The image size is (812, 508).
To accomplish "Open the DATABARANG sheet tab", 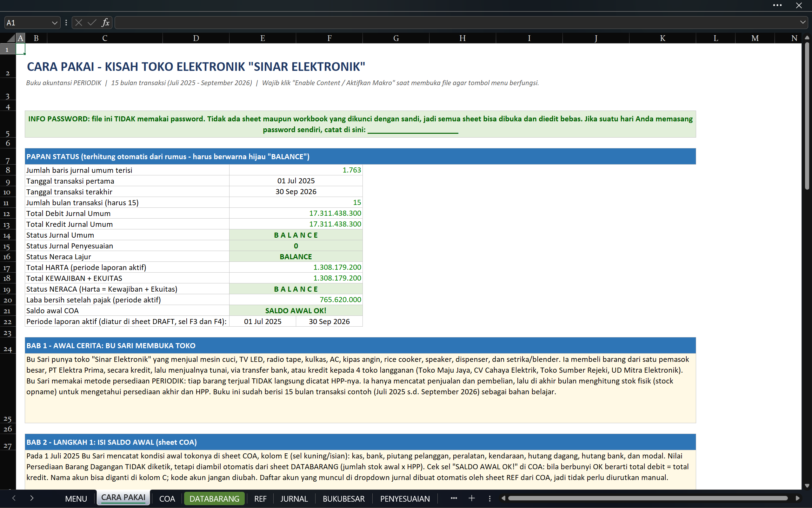I will click(214, 498).
